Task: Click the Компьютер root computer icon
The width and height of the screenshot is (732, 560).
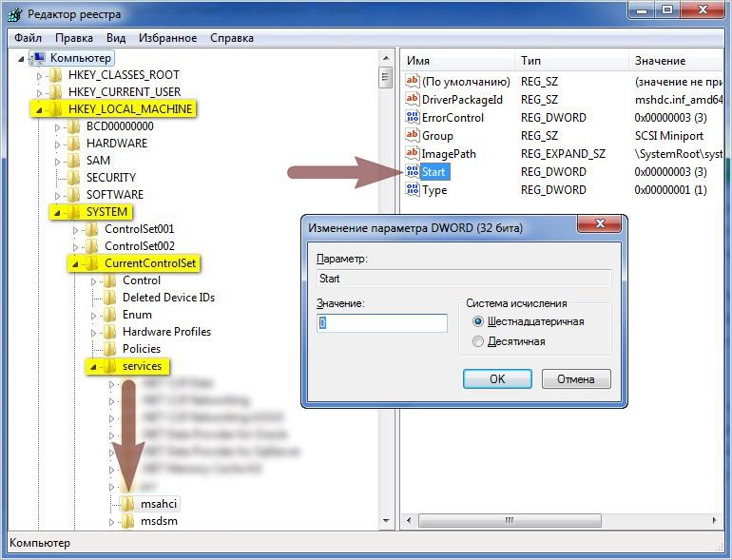Action: coord(39,58)
